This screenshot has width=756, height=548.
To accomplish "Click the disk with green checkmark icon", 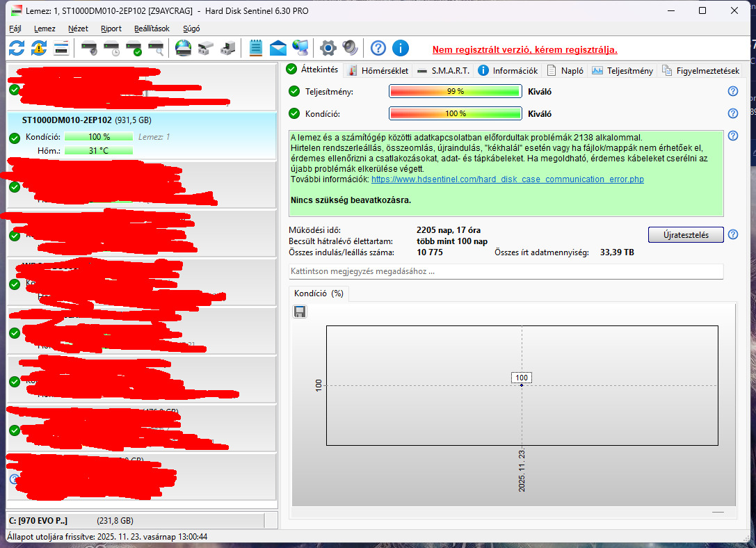I will tap(134, 48).
